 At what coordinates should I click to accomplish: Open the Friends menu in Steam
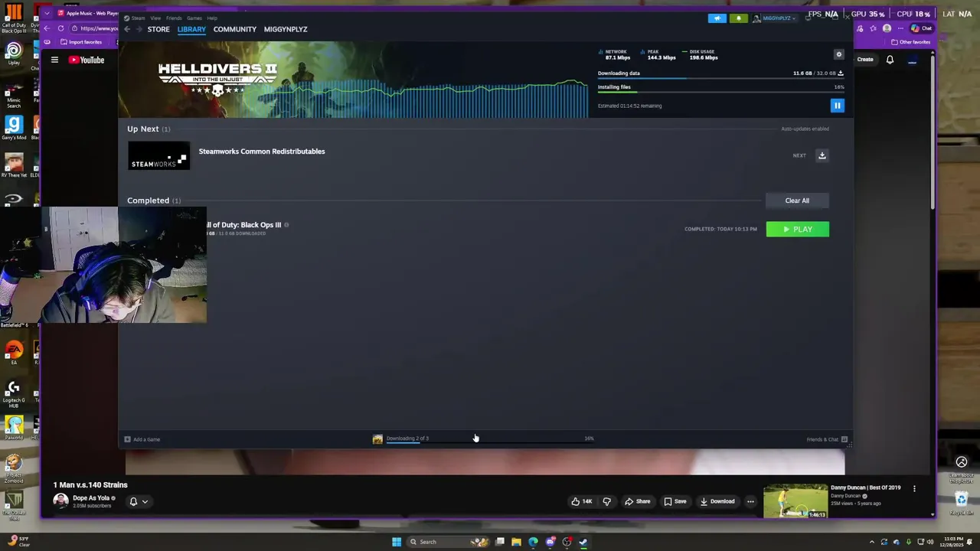[x=174, y=18]
